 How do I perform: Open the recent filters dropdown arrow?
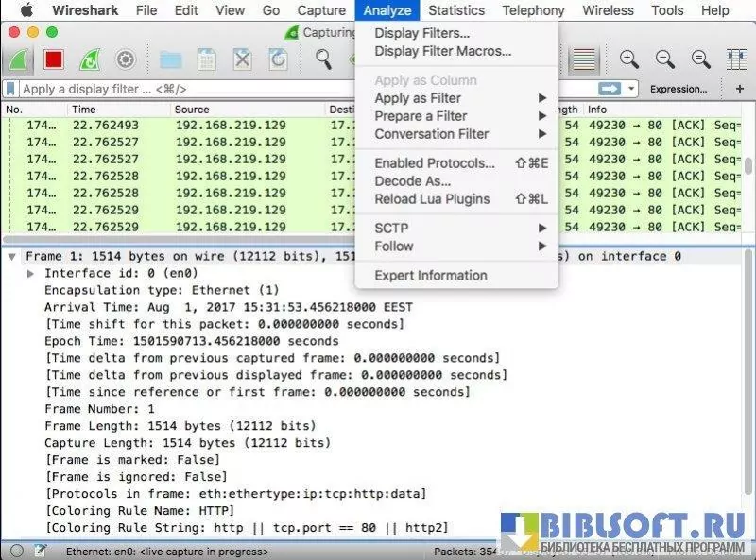coord(631,89)
